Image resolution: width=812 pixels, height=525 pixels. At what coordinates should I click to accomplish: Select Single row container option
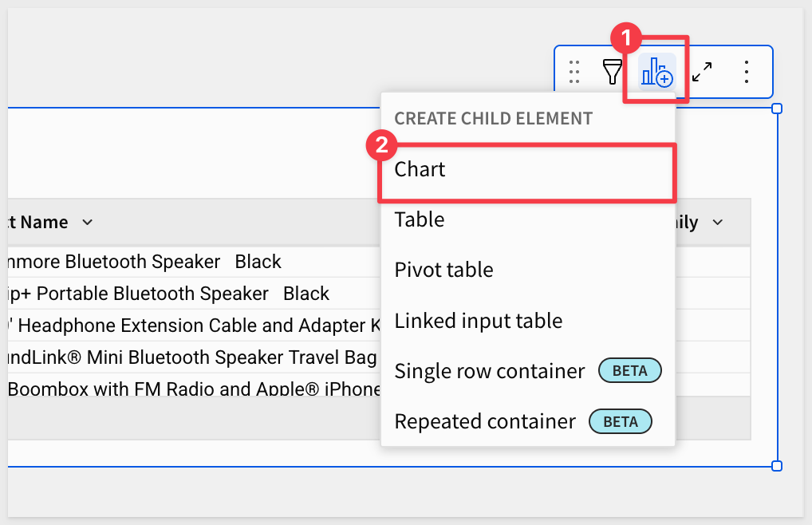point(490,371)
